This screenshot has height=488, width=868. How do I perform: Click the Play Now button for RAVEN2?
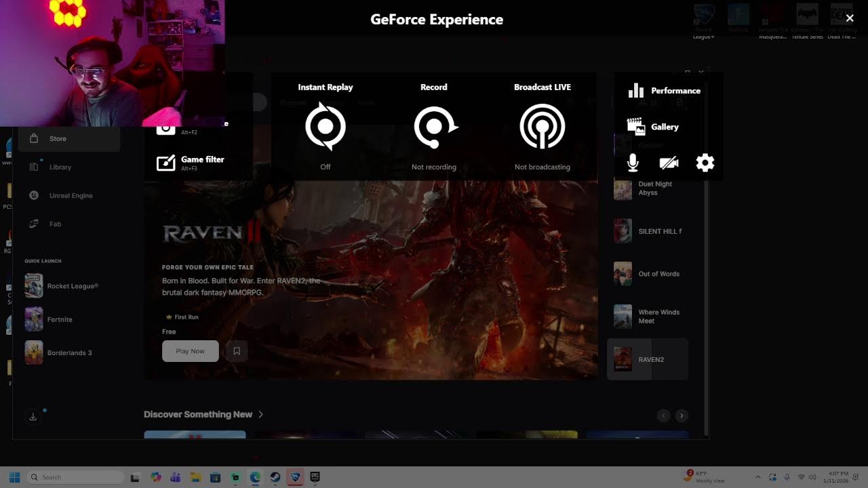point(191,351)
